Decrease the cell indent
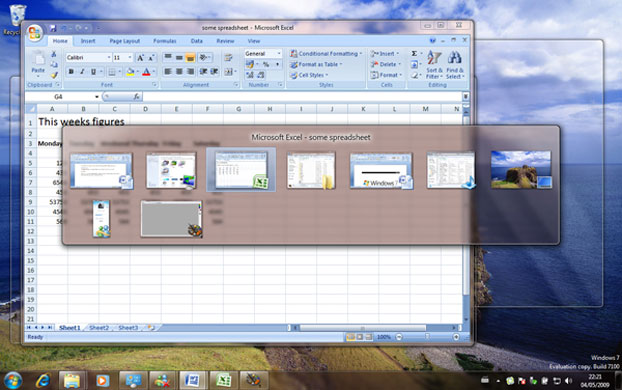The height and width of the screenshot is (390, 622). [203, 72]
